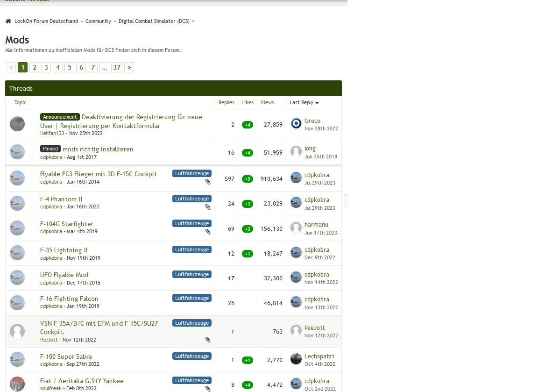Click the +2 likes badge on F-104G Starfighter

coord(248,229)
